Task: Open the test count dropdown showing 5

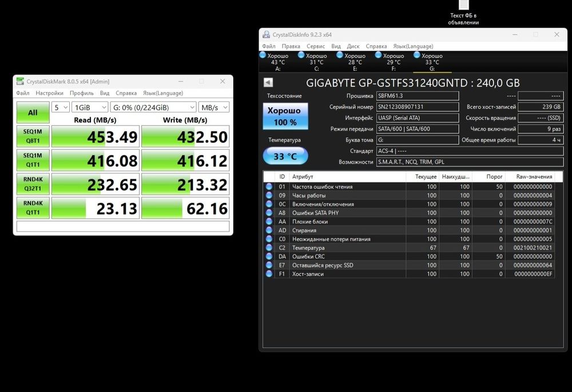Action: click(x=61, y=107)
